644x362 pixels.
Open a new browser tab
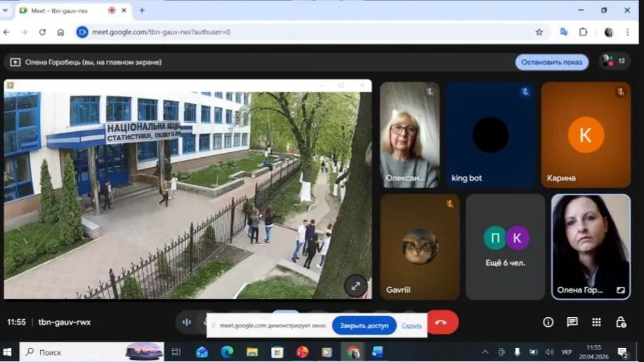click(141, 11)
